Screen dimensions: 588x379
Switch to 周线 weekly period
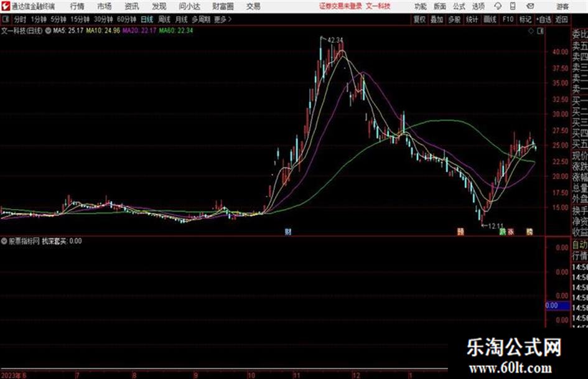point(164,19)
